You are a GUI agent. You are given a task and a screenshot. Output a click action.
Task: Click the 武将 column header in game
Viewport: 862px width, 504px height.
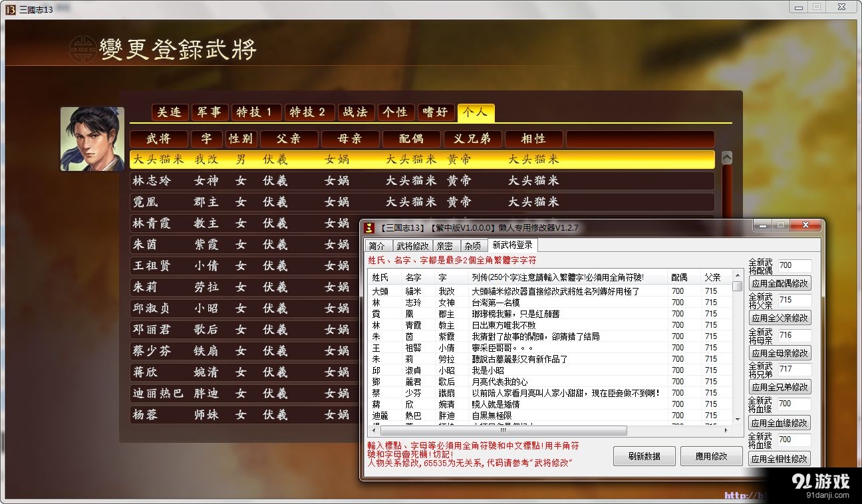point(159,139)
